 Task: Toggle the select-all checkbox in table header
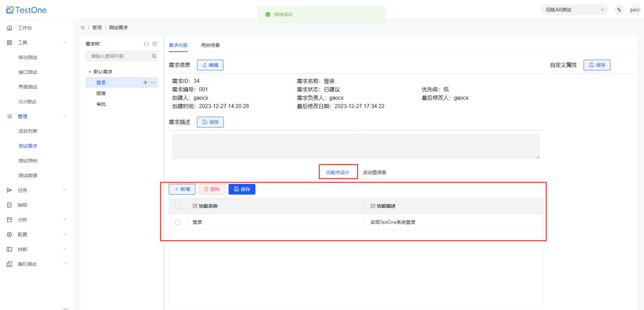178,206
